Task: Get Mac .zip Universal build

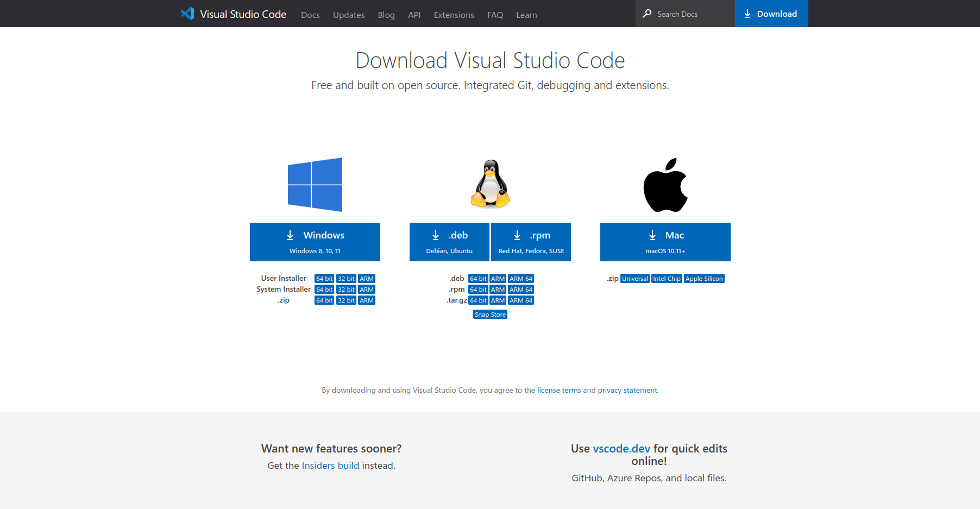Action: (635, 279)
